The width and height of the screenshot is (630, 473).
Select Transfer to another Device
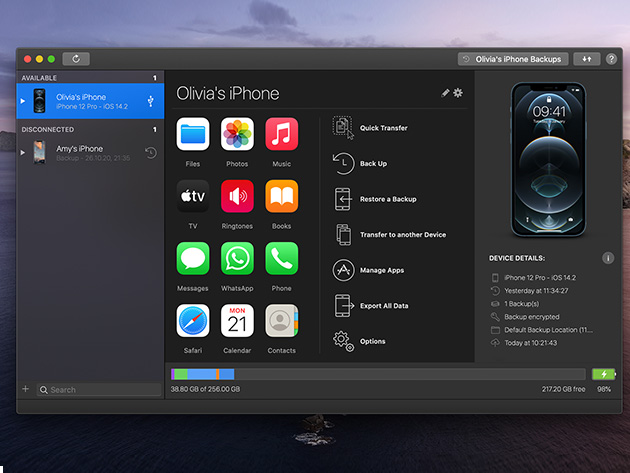coord(389,235)
